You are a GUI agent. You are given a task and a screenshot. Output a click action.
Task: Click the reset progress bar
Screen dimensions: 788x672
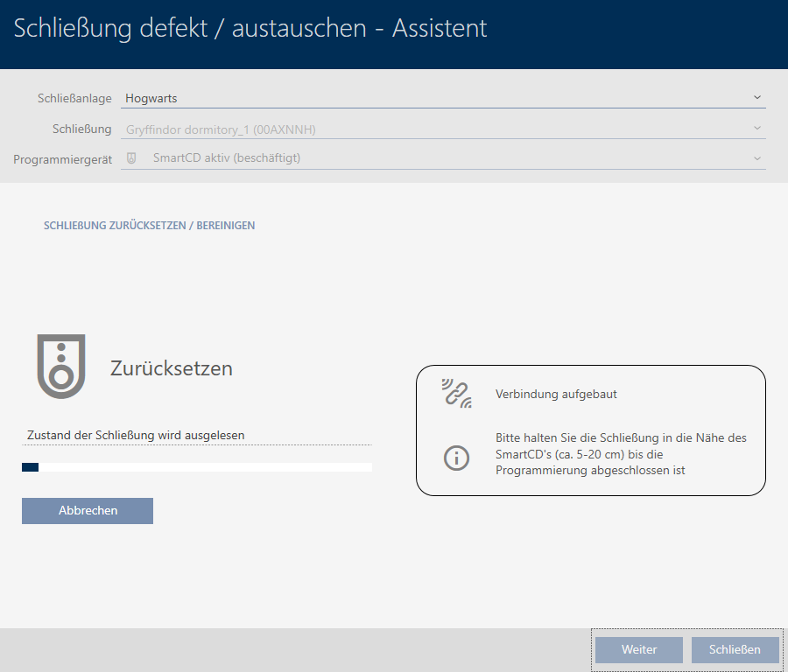pos(197,468)
